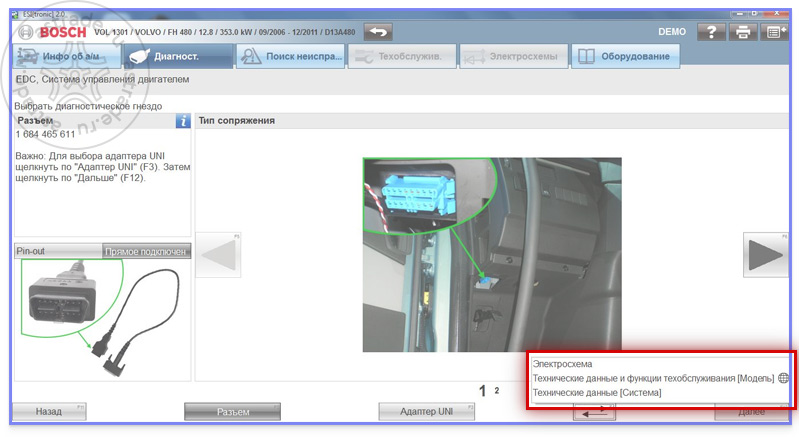Click the vehicle description VOL 1301 text
799x437 pixels.
225,32
